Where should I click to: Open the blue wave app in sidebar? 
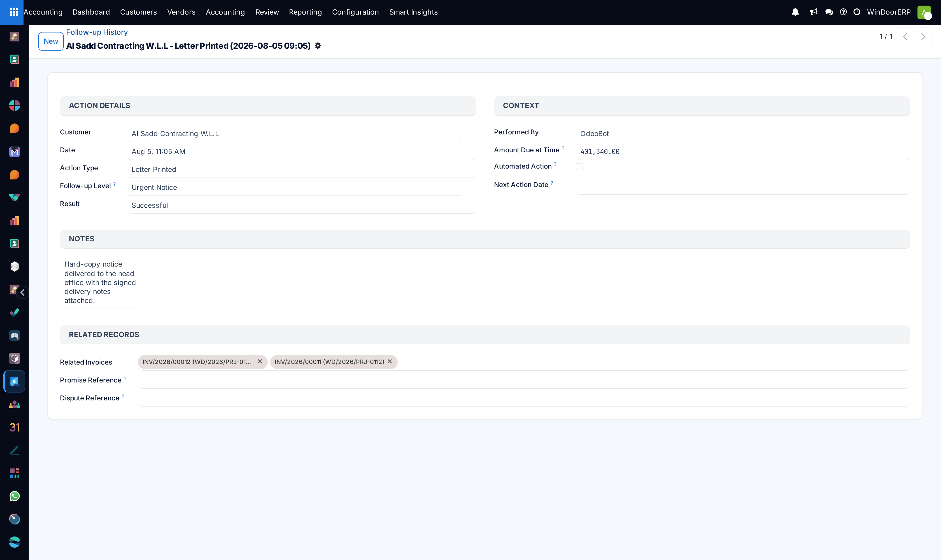click(x=14, y=542)
